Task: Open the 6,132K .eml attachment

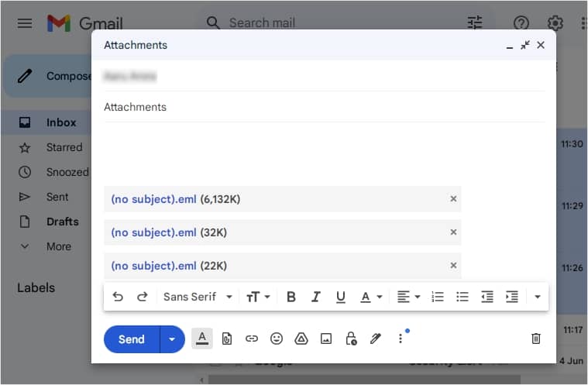Action: pyautogui.click(x=153, y=199)
